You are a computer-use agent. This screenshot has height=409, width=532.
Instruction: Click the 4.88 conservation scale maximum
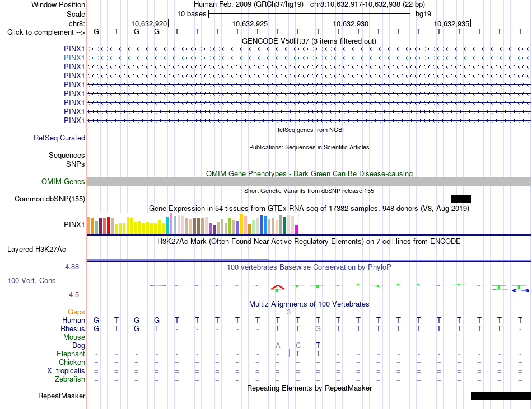pos(72,267)
